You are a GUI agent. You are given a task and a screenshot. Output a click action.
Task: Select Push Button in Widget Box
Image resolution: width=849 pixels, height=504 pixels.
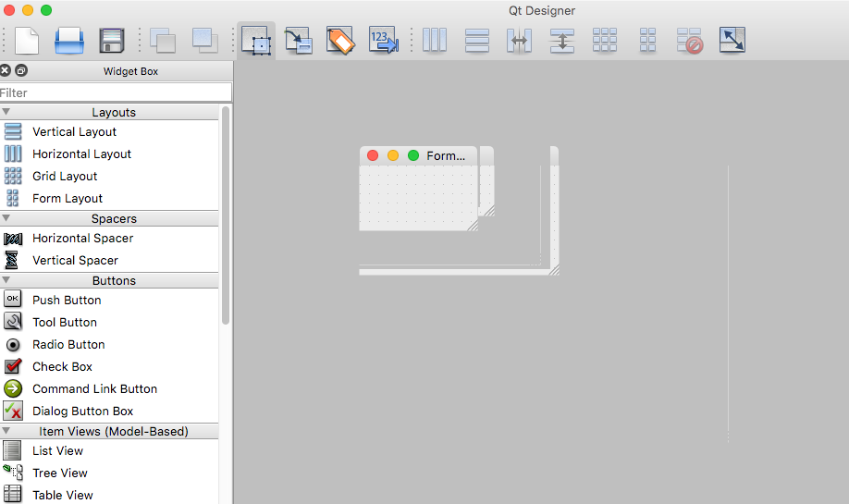[67, 300]
